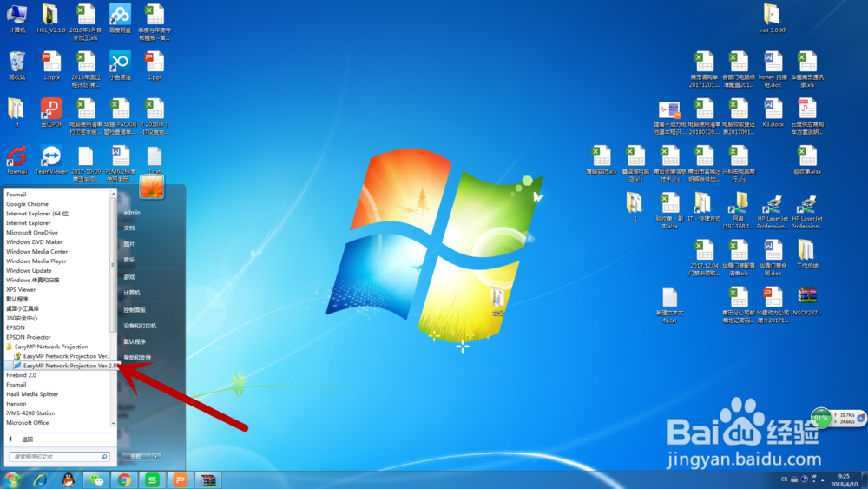Select the 工作总结 folder icon
This screenshot has width=868, height=489.
(806, 254)
